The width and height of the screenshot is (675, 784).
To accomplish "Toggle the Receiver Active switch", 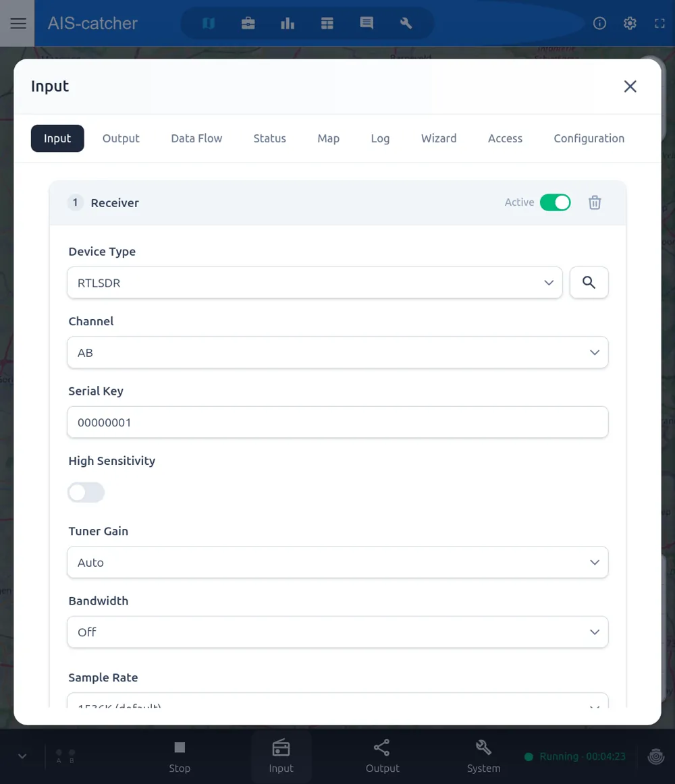I will point(555,202).
